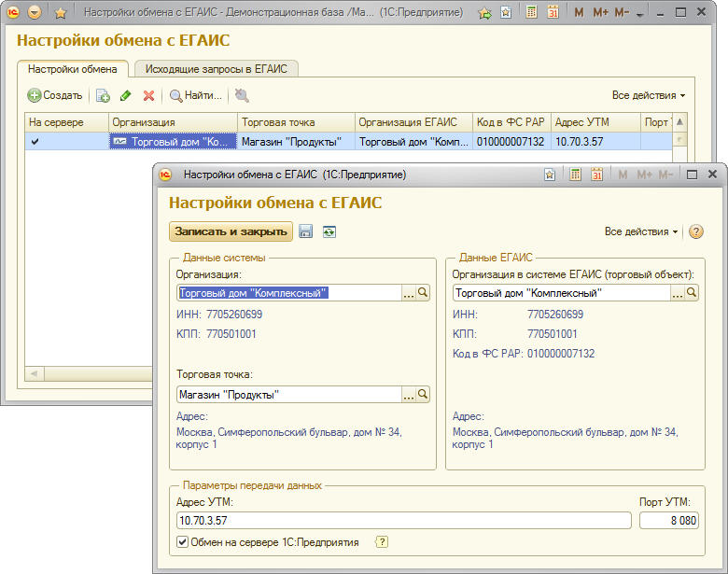Screen dimensions: 728x574
Task: Copy entry with the add-by-copy icon
Action: 103,95
